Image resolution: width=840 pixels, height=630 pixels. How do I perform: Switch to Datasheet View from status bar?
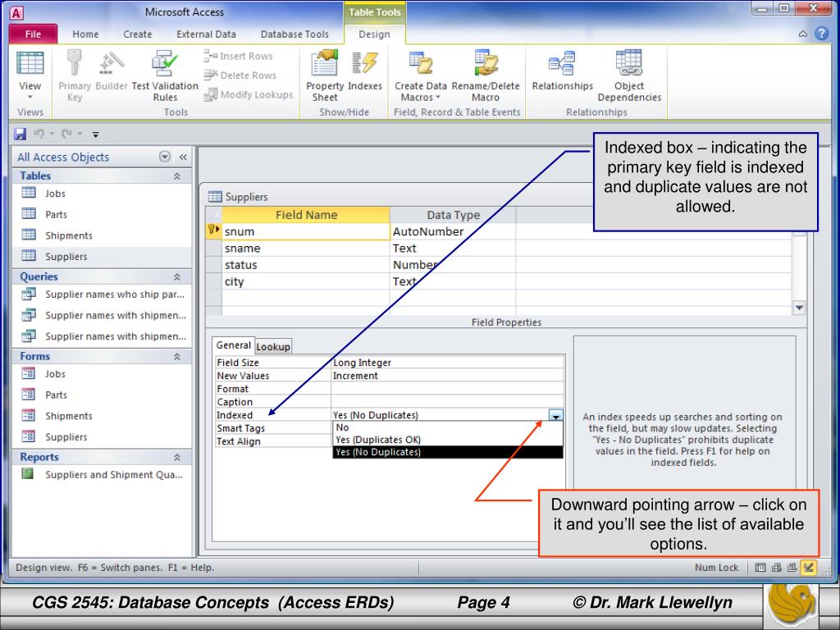coord(760,568)
